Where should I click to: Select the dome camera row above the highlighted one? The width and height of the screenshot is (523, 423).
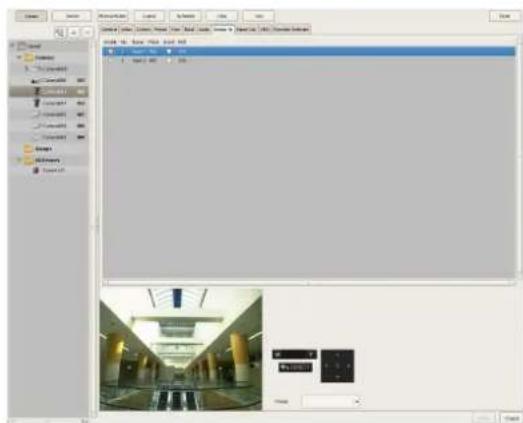(x=49, y=80)
